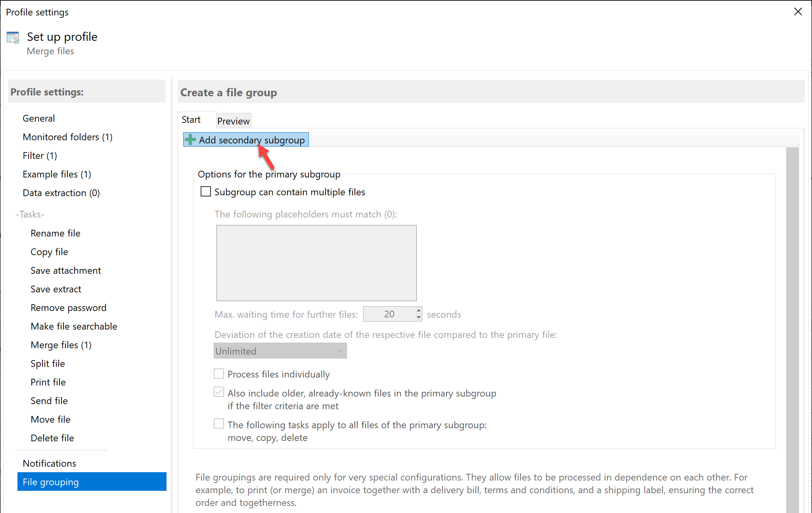Image resolution: width=812 pixels, height=513 pixels.
Task: Enable Subgroup can contain multiple files
Action: [206, 191]
